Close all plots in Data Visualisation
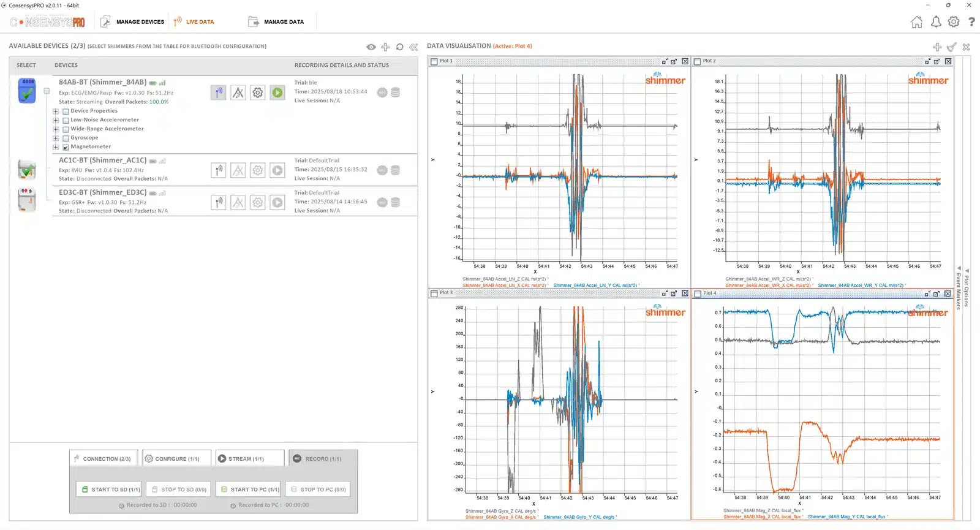The height and width of the screenshot is (530, 980). pos(967,47)
